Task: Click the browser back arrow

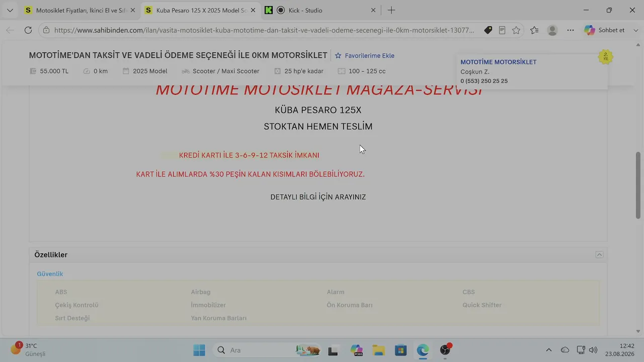Action: [10, 30]
